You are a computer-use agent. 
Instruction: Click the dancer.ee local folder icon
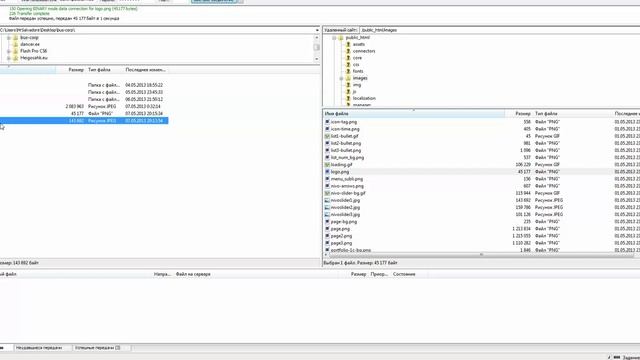(16, 44)
